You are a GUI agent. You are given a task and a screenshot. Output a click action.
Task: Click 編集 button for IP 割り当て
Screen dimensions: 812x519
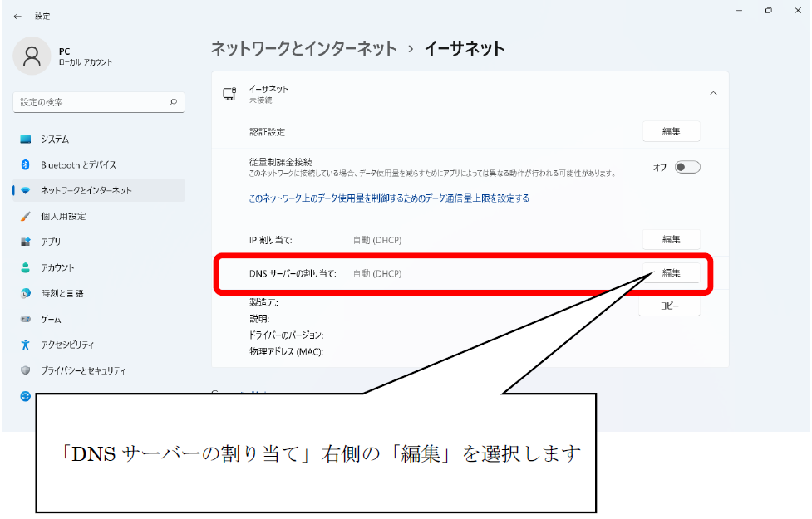pyautogui.click(x=671, y=239)
